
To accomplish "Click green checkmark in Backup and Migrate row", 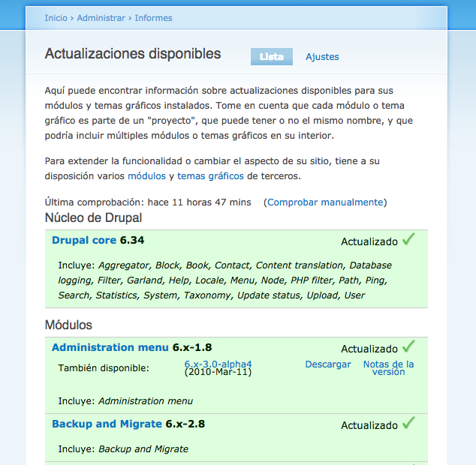I will pos(408,423).
